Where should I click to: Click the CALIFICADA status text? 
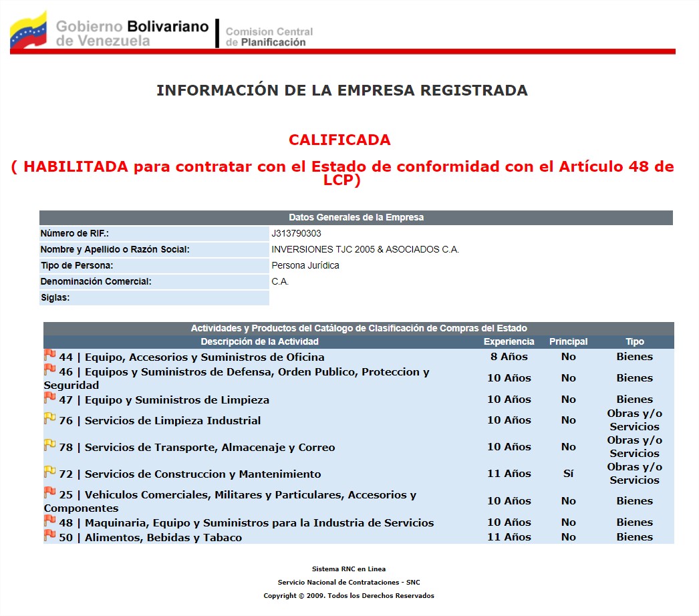[x=339, y=140]
